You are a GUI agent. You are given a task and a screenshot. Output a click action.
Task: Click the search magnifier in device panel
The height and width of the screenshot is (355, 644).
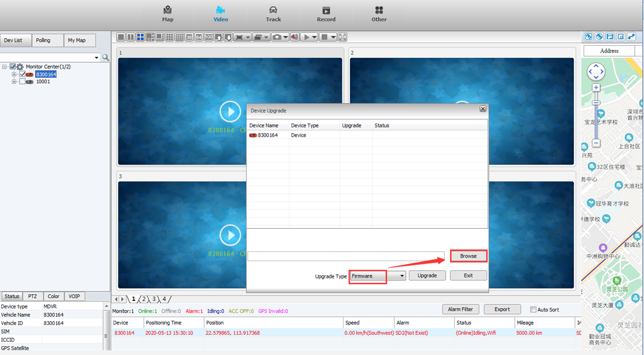[106, 58]
